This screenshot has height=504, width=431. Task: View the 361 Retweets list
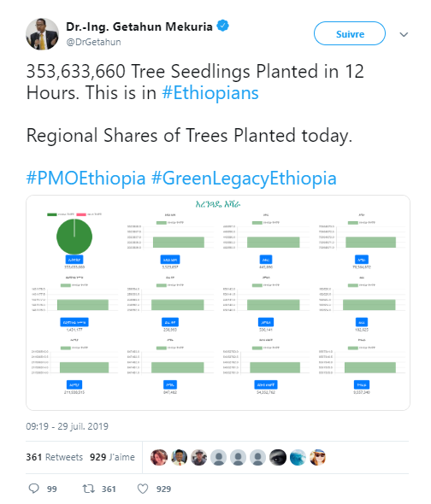point(55,457)
